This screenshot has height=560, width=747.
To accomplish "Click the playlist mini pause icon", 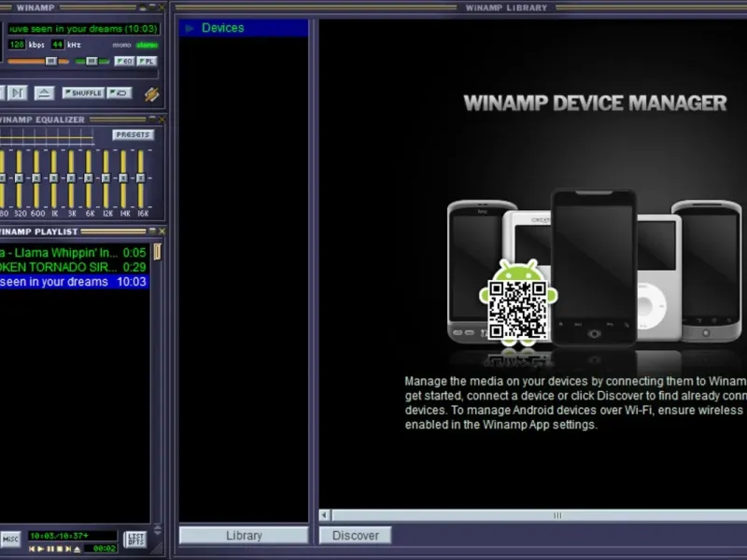I will (50, 549).
